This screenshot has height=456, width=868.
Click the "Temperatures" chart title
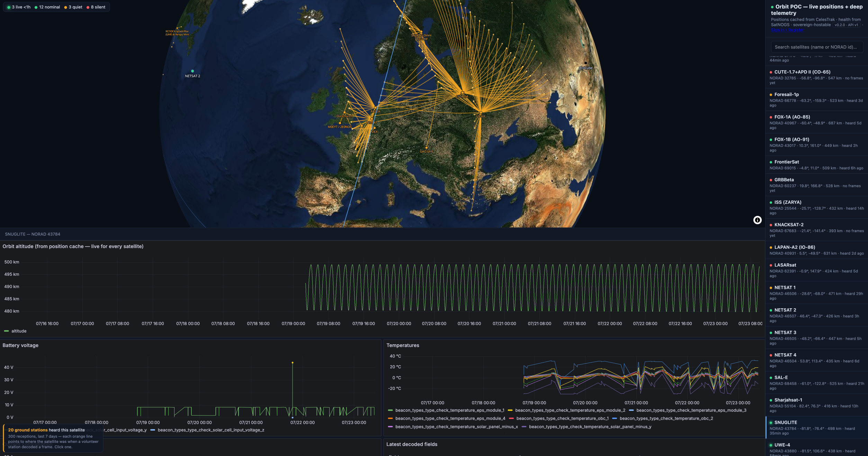pyautogui.click(x=403, y=345)
